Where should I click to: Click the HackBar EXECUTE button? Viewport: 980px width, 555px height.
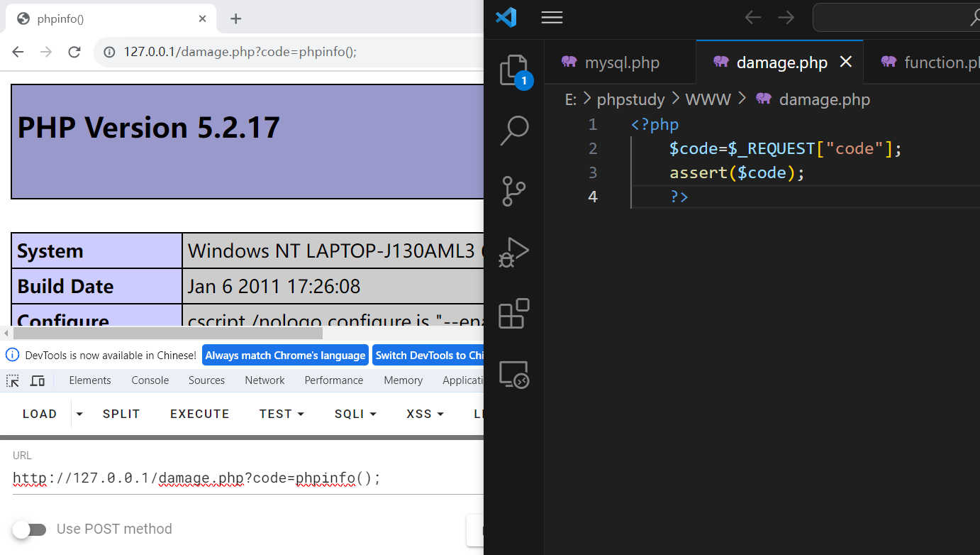coord(200,414)
